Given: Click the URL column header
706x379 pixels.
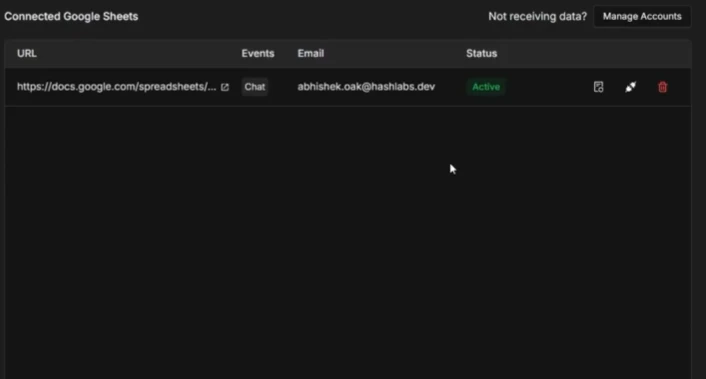Looking at the screenshot, I should point(27,54).
